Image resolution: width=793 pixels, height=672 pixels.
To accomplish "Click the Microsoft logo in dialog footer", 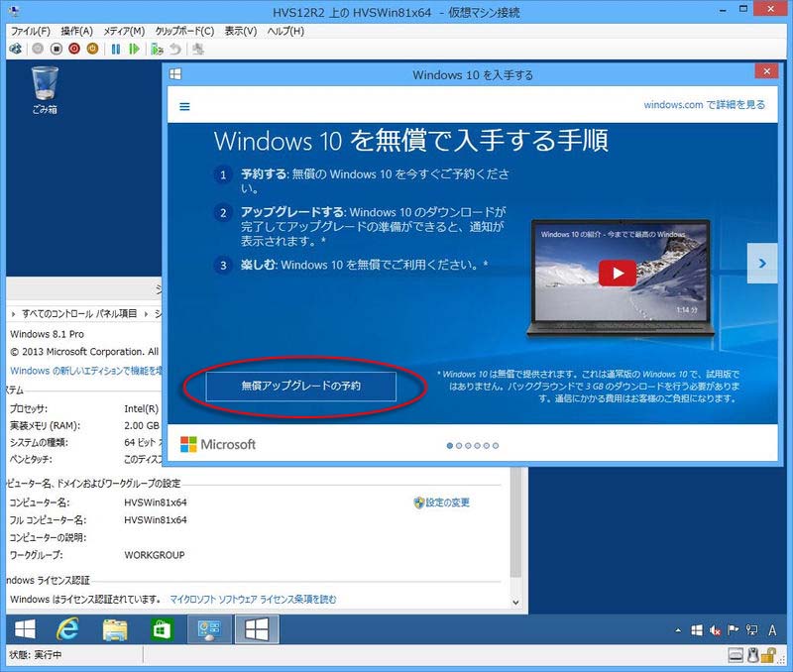I will click(x=218, y=444).
